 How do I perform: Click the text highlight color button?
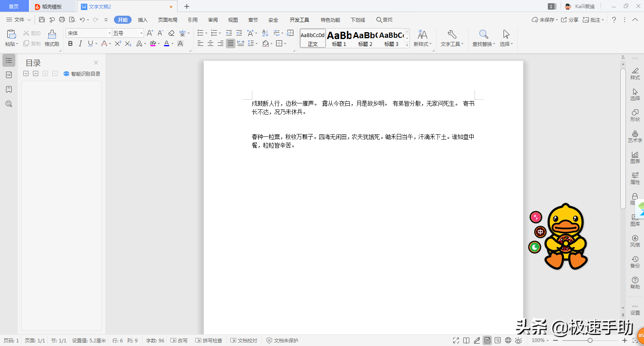[x=153, y=43]
